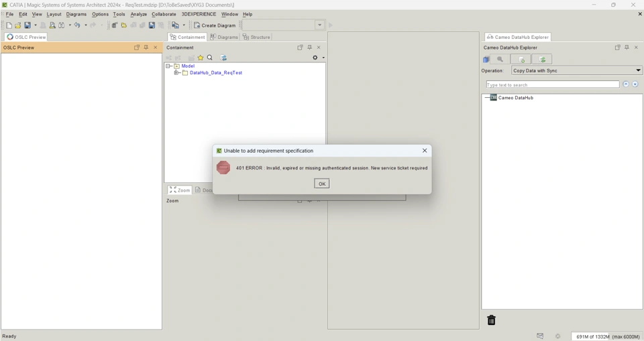Select the DataHub_Data_ReqTest package
This screenshot has height=341, width=644.
(215, 72)
